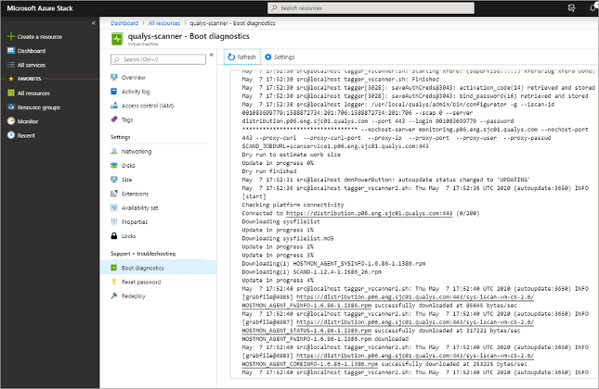Open the HOSTMON_AGENT_STATUS rpm link

click(306, 331)
